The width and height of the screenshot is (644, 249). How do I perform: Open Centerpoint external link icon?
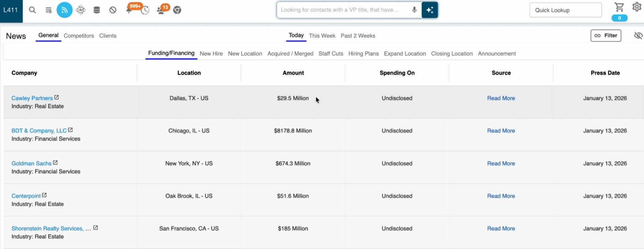tap(44, 195)
